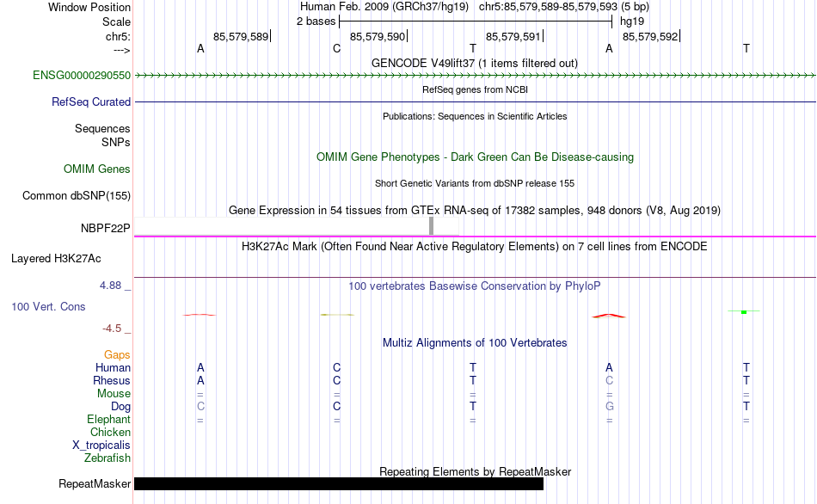
Task: Click the Common dbSNP(155) track label
Action: tap(77, 196)
